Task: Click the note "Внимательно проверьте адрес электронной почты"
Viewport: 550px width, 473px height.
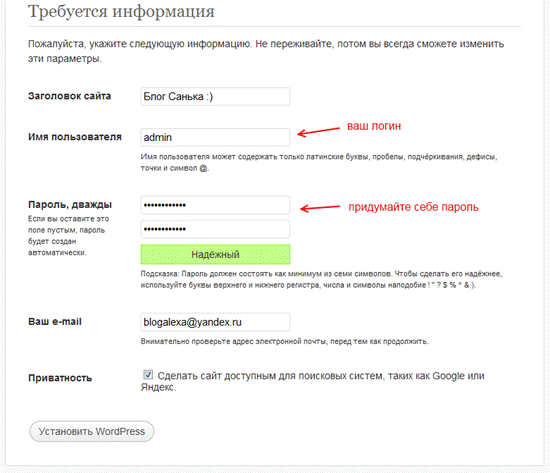Action: 284,341
